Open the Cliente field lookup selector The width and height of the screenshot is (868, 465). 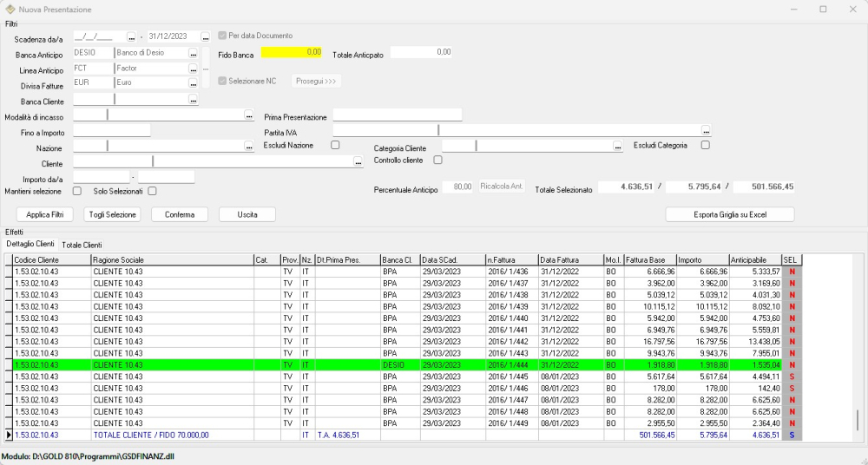tap(358, 162)
